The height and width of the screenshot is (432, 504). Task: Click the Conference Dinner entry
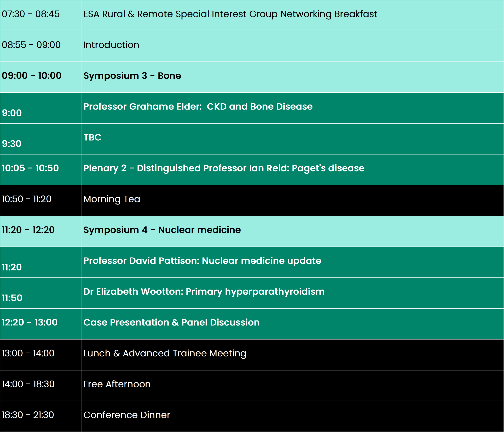tap(126, 415)
